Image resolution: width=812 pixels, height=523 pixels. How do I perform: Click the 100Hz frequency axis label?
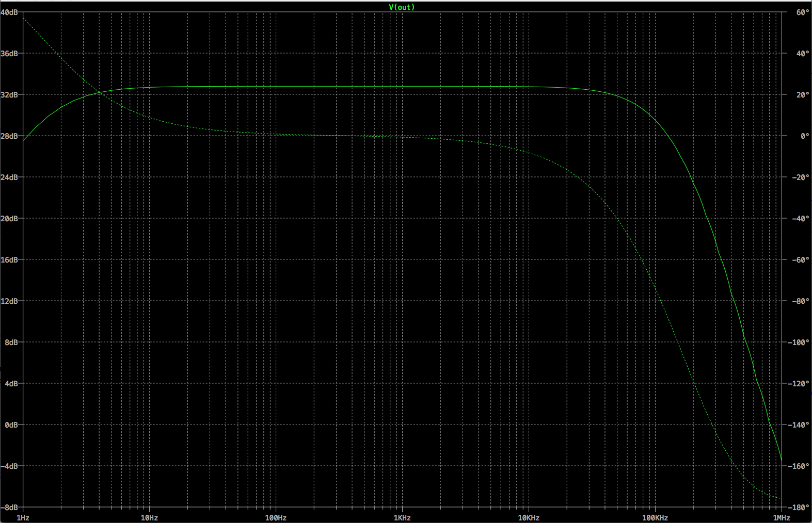[x=276, y=517]
